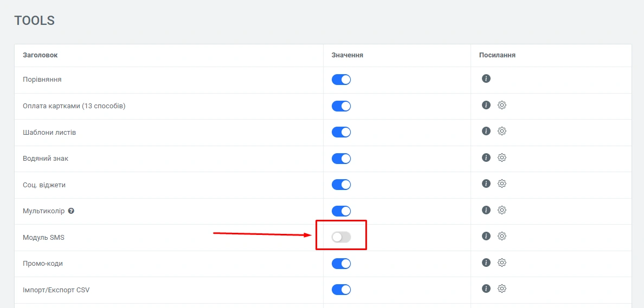Open Імпорт/Експорт CSV settings gear
This screenshot has height=308, width=644.
pos(502,289)
